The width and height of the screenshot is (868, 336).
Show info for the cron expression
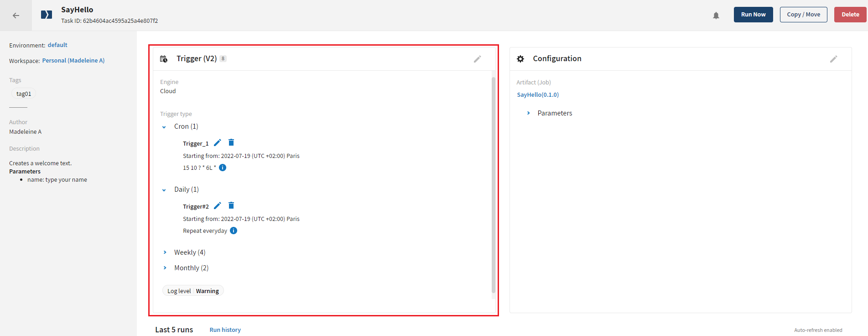click(223, 168)
